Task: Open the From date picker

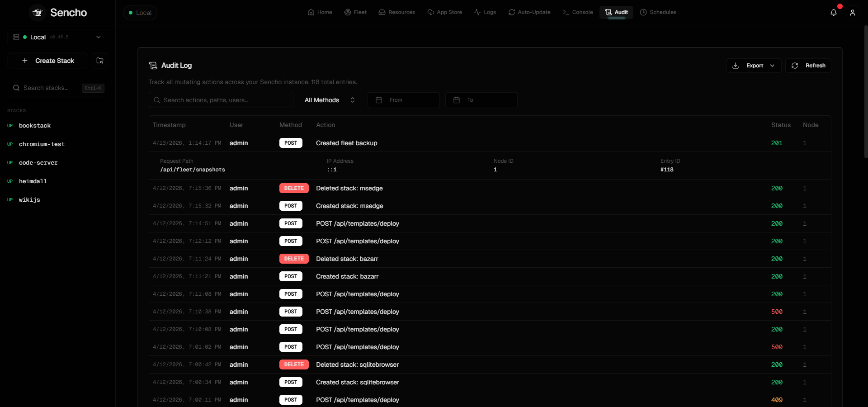Action: [x=404, y=100]
